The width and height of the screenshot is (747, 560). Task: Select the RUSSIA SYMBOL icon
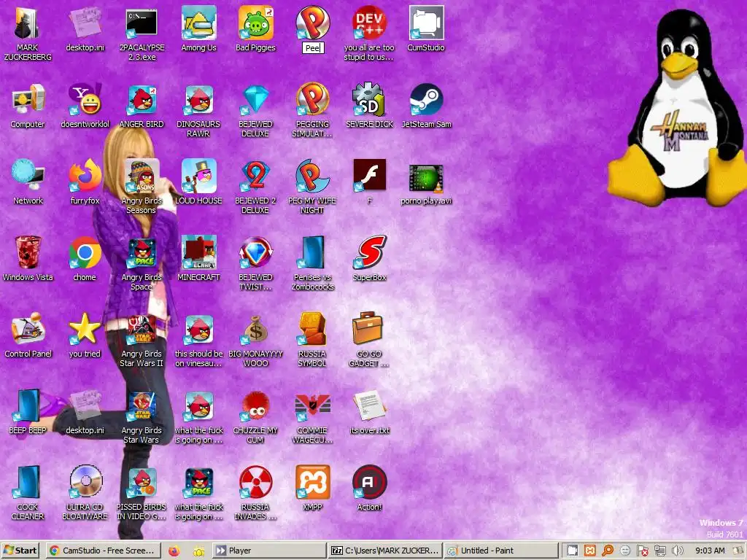pyautogui.click(x=313, y=330)
